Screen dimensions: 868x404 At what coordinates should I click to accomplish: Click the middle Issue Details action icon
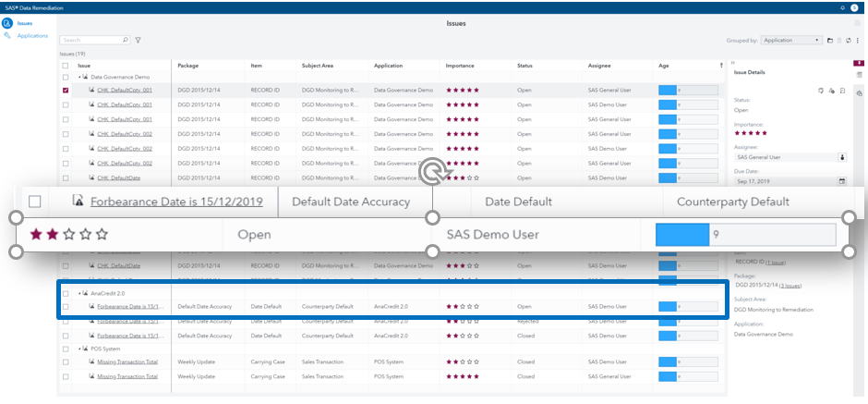(x=831, y=91)
